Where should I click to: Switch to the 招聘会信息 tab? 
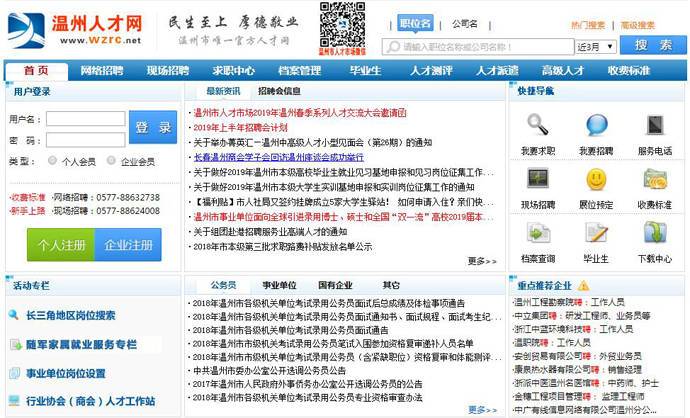(x=280, y=91)
